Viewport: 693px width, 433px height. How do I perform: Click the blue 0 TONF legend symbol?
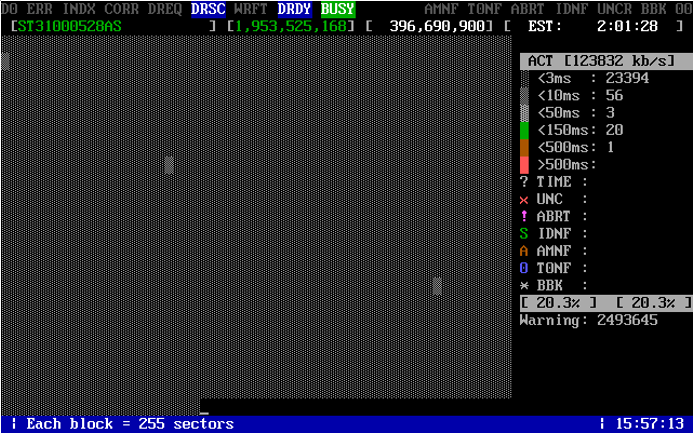click(x=524, y=268)
